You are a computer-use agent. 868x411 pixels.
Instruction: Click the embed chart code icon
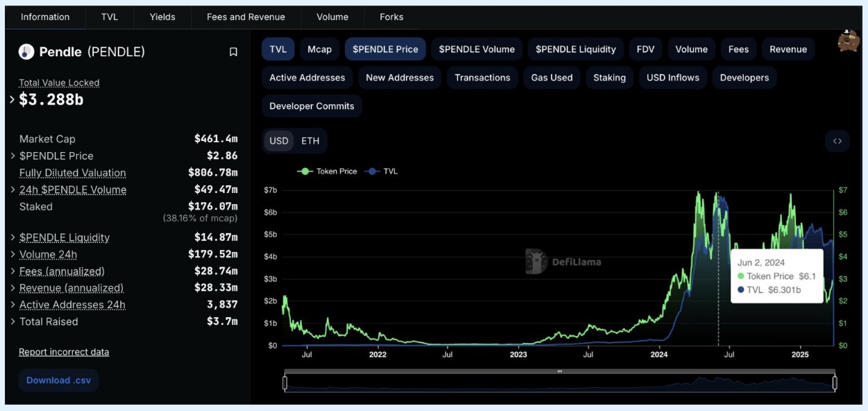click(x=837, y=141)
